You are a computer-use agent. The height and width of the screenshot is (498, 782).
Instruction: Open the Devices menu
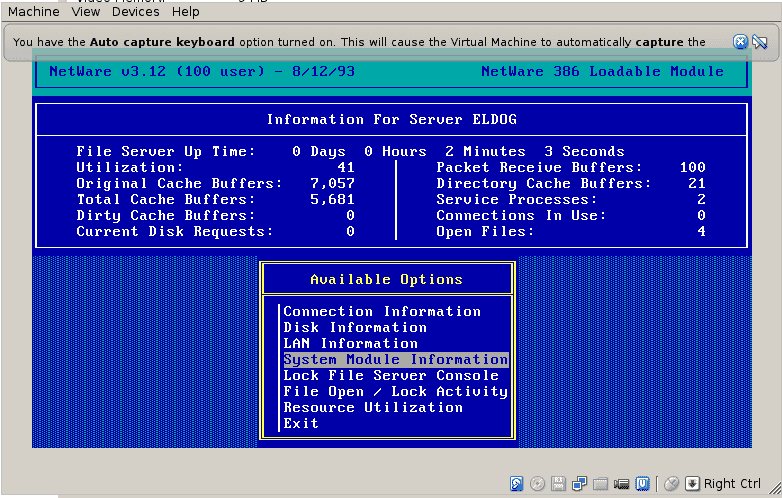[x=136, y=11]
